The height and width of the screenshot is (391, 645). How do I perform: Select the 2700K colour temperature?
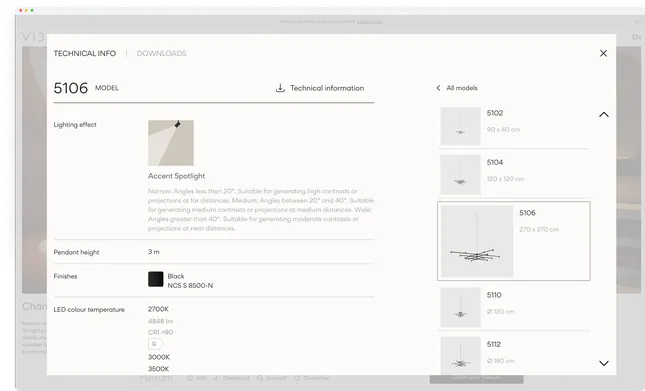pos(158,309)
